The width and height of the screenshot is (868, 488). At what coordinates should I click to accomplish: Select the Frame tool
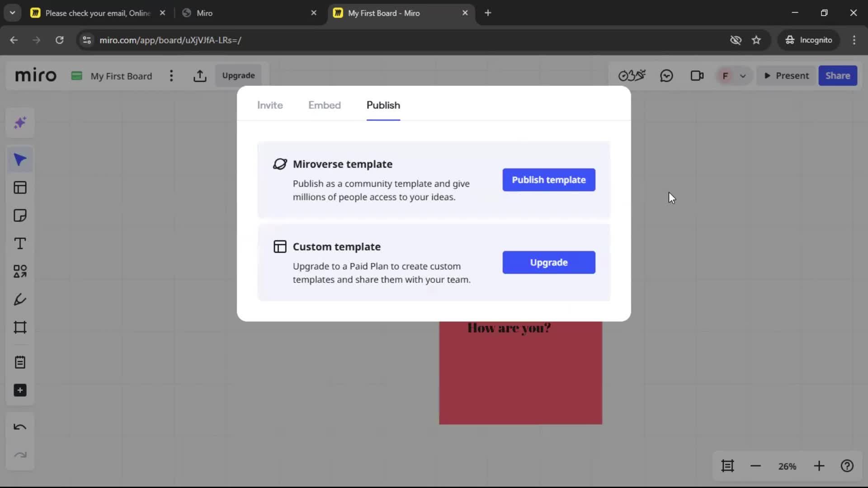[x=20, y=327]
